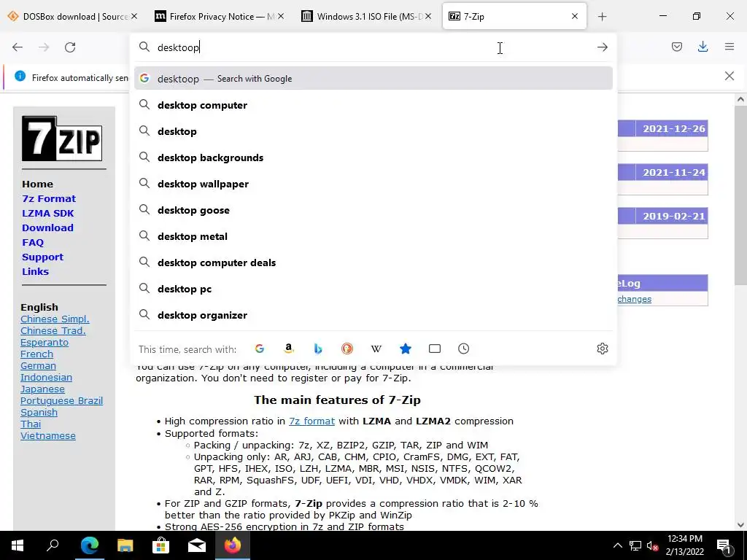Image resolution: width=747 pixels, height=560 pixels.
Task: Search this time with DuckDuckGo icon
Action: point(347,349)
